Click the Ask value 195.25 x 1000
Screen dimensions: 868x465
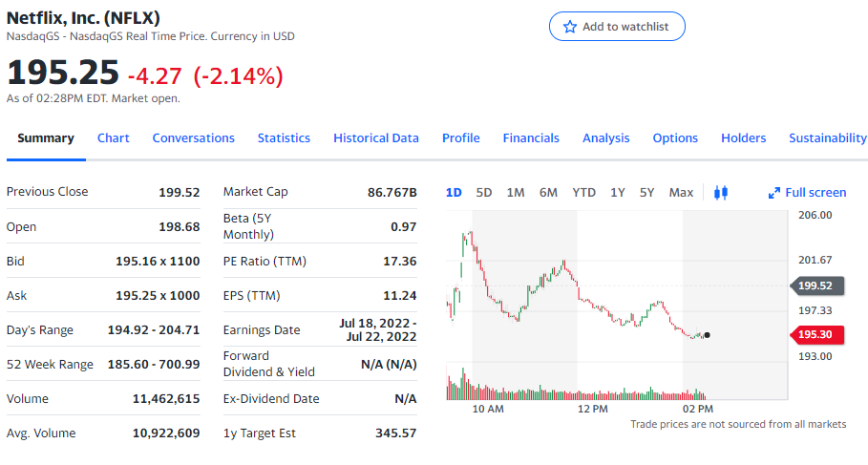coord(158,295)
